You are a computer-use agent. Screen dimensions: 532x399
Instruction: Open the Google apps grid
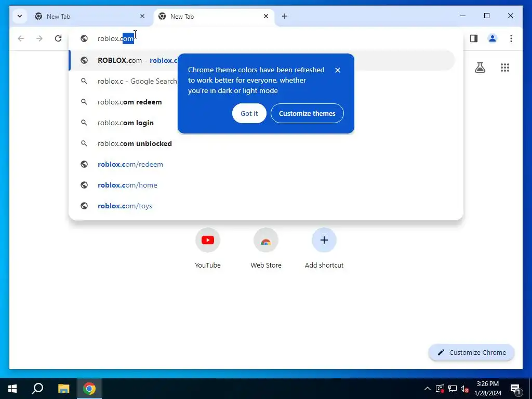tap(505, 68)
